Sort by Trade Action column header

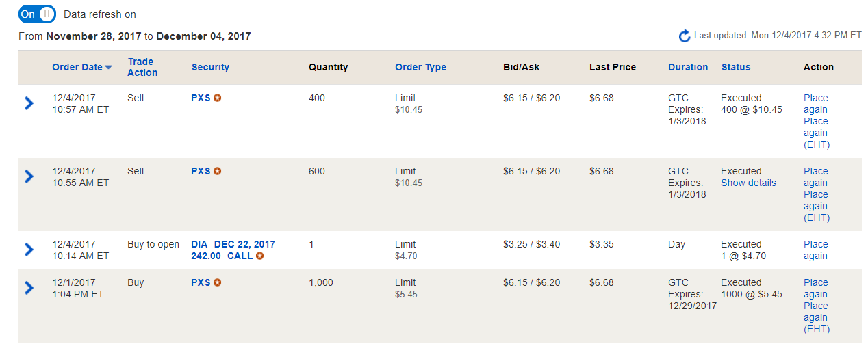[x=142, y=67]
